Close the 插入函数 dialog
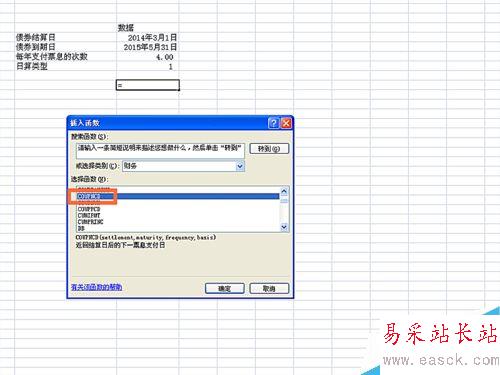The width and height of the screenshot is (500, 375). coord(286,123)
